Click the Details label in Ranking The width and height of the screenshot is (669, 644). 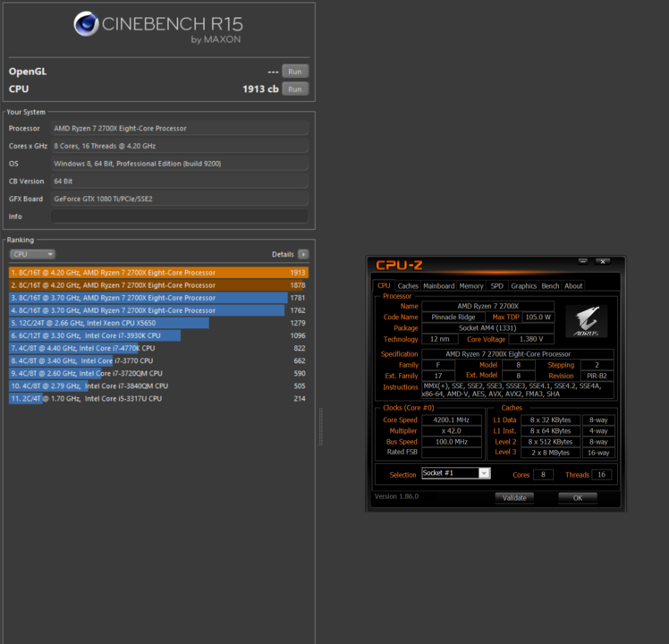pyautogui.click(x=283, y=254)
